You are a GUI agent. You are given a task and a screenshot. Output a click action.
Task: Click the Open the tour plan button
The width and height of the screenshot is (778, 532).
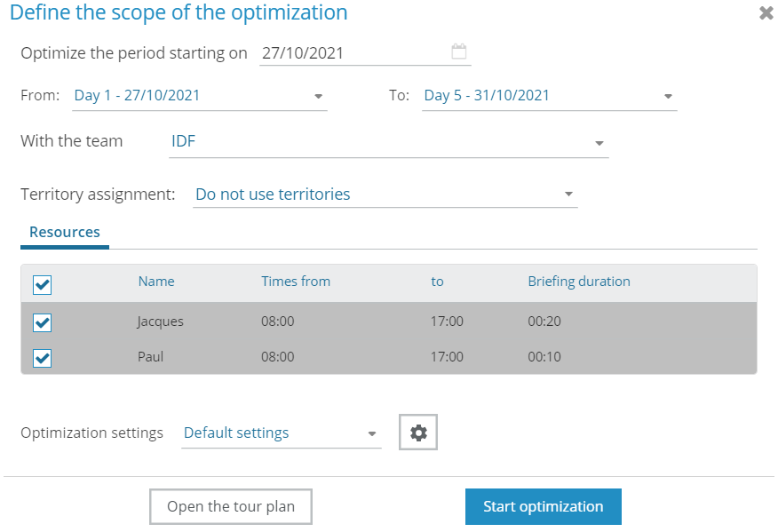(231, 506)
